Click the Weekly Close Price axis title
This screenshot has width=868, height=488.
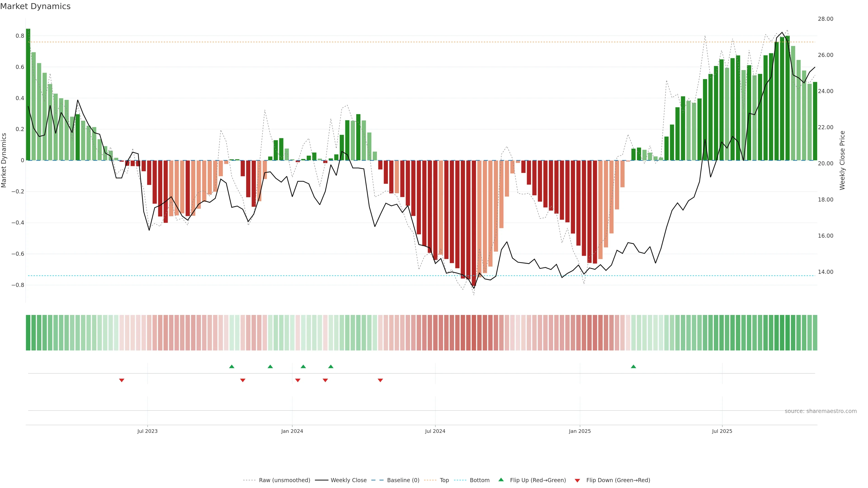pyautogui.click(x=842, y=160)
